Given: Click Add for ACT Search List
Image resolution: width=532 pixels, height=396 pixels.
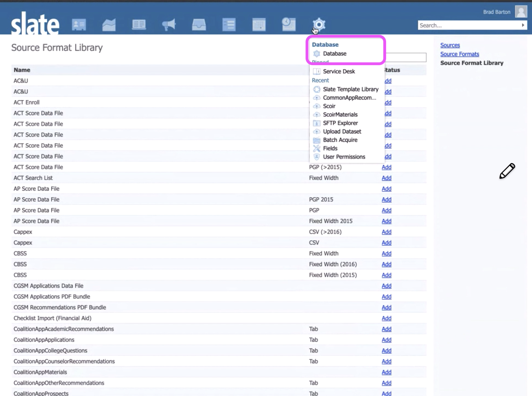Looking at the screenshot, I should [386, 178].
